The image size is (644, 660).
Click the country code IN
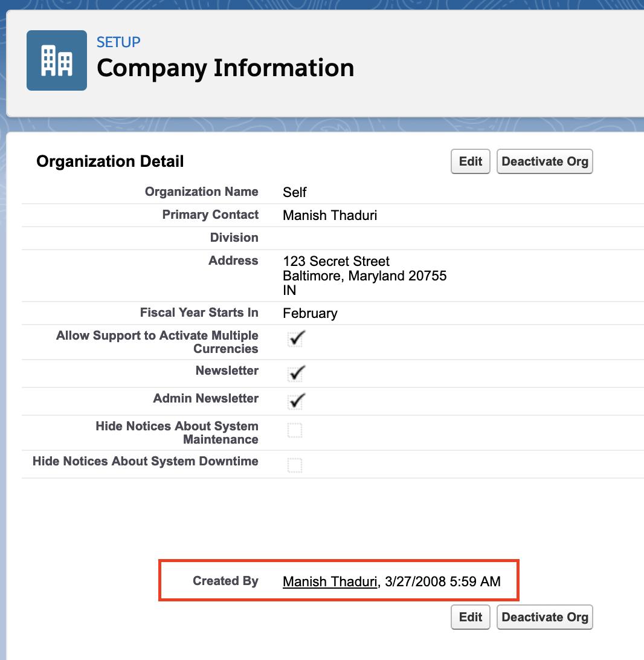click(289, 290)
